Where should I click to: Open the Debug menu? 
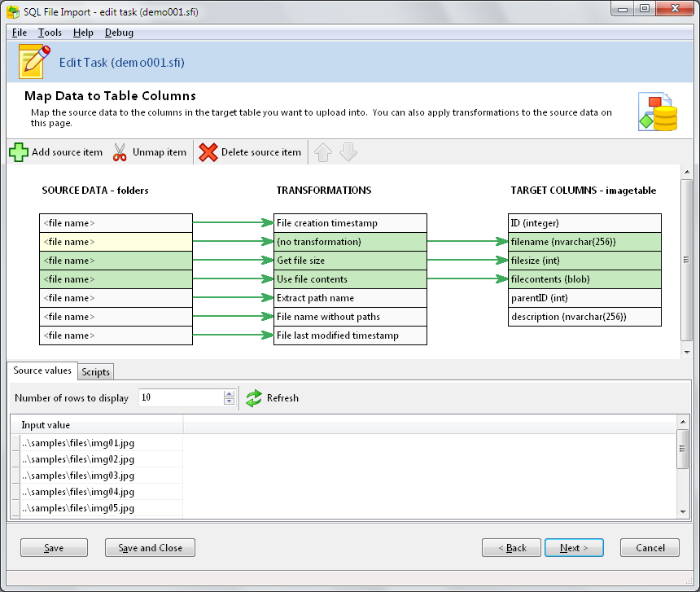(119, 33)
